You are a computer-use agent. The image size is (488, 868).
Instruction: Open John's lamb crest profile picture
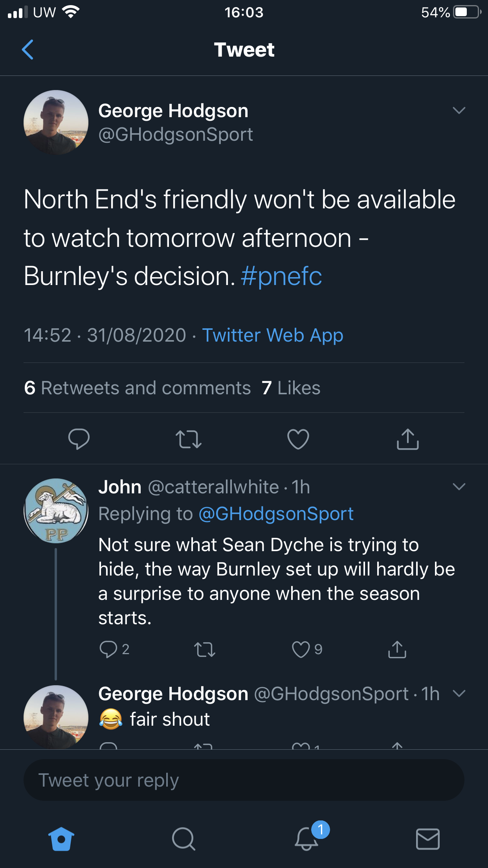[56, 511]
